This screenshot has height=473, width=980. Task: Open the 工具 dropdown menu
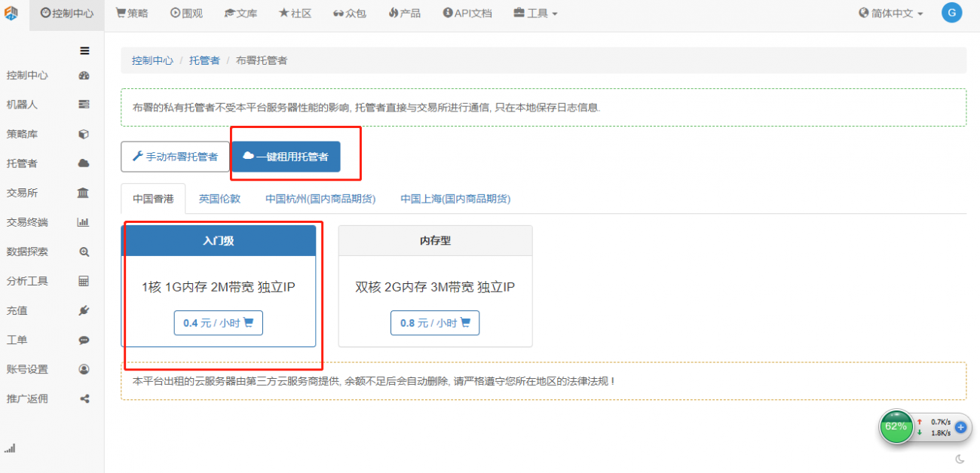click(535, 14)
